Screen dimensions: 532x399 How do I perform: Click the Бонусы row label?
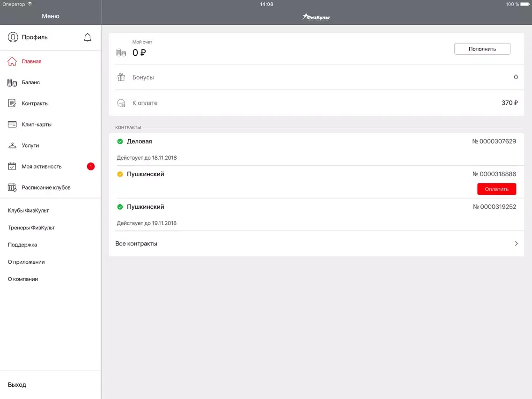point(143,77)
